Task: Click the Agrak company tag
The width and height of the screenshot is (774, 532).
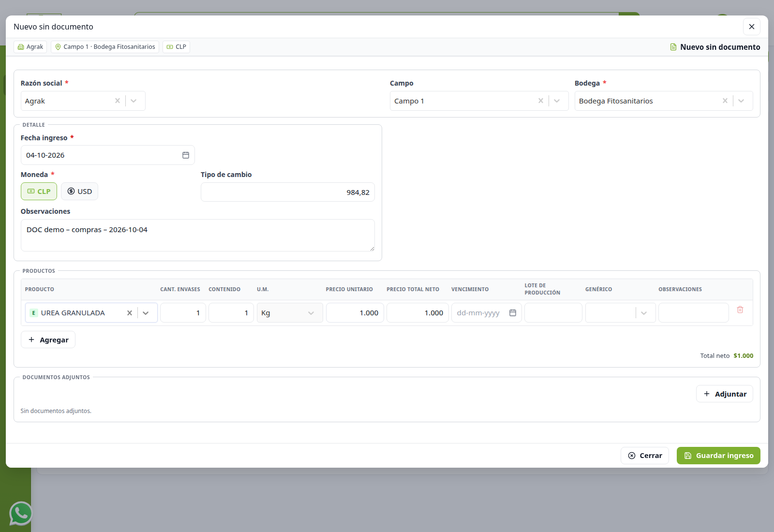Action: coord(30,47)
